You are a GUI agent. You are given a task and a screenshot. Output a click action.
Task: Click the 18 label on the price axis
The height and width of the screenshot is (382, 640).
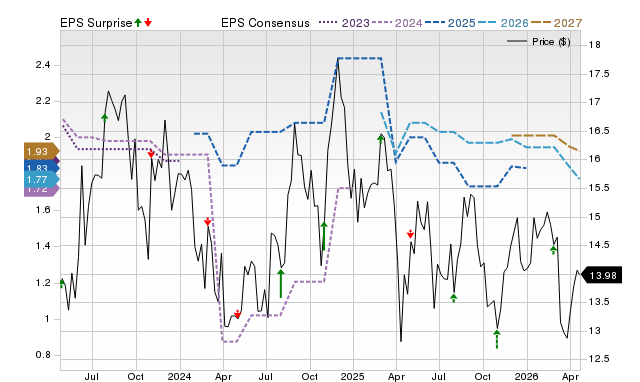[x=595, y=44]
